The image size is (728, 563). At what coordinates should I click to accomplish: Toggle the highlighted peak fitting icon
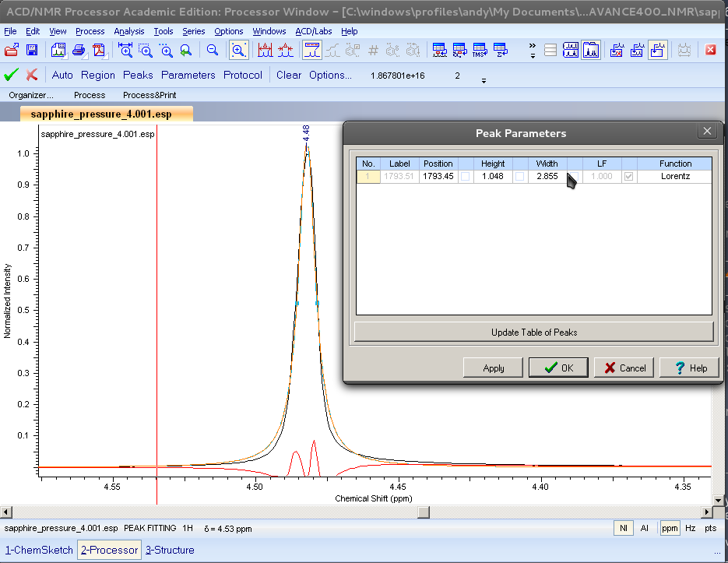tap(312, 50)
